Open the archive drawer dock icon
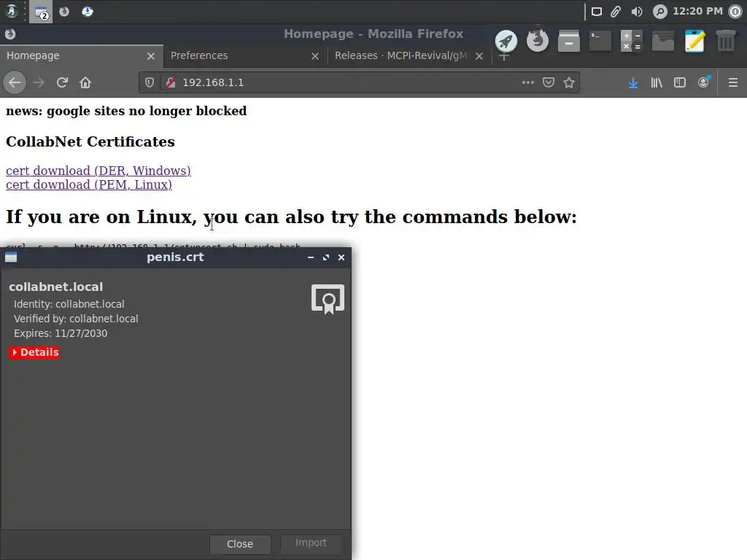This screenshot has width=747, height=560. (569, 41)
